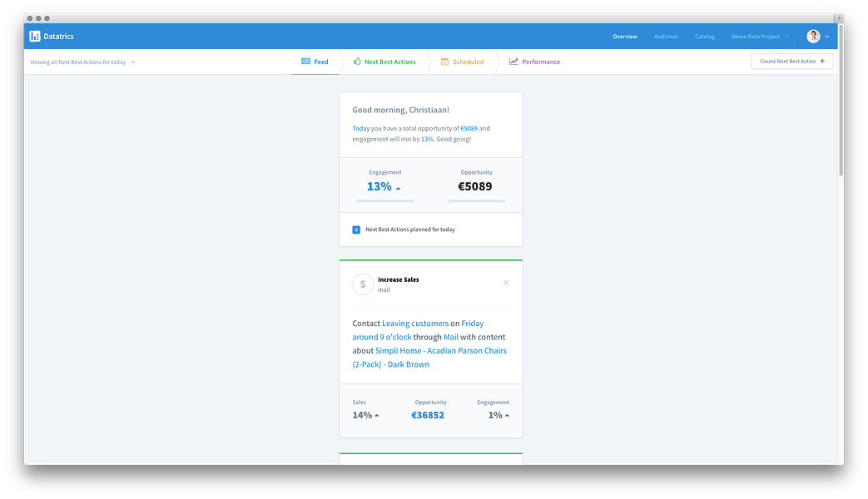Open the Audience menu item
This screenshot has width=868, height=499.
[666, 37]
